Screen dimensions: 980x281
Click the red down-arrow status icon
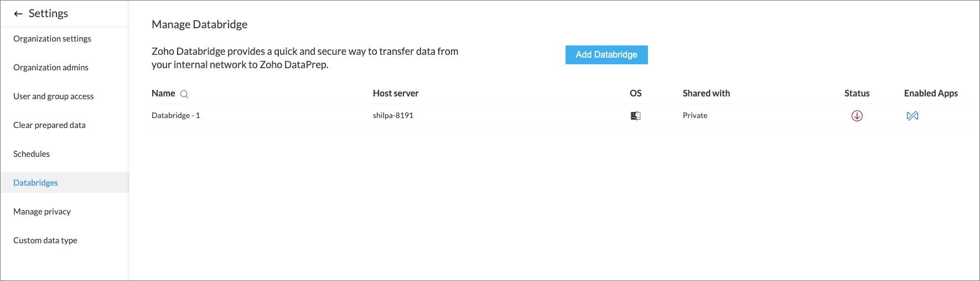pos(857,116)
